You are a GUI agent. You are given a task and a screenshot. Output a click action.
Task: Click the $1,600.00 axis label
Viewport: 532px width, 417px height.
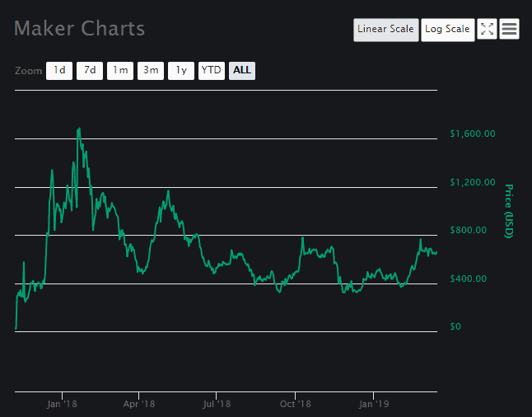(x=472, y=134)
